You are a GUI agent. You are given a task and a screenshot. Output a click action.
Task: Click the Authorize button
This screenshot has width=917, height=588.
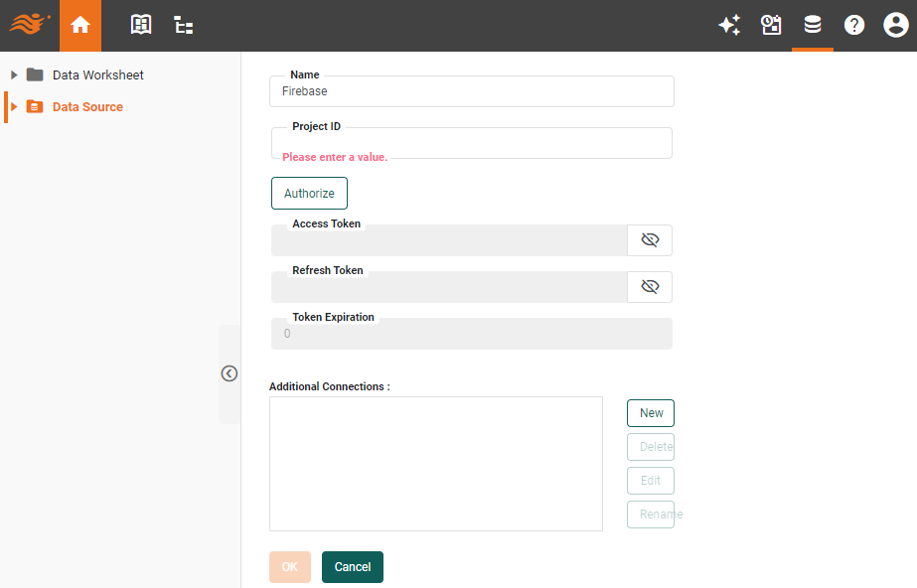coord(309,193)
